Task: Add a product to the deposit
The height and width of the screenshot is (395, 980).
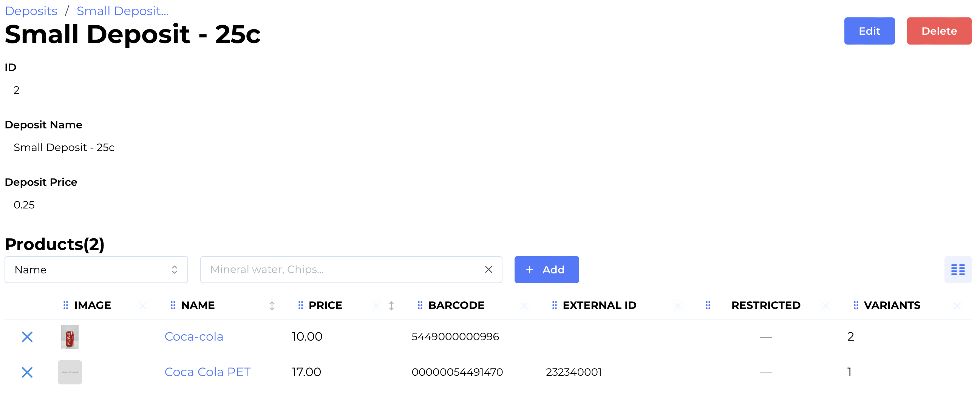Action: pyautogui.click(x=546, y=270)
